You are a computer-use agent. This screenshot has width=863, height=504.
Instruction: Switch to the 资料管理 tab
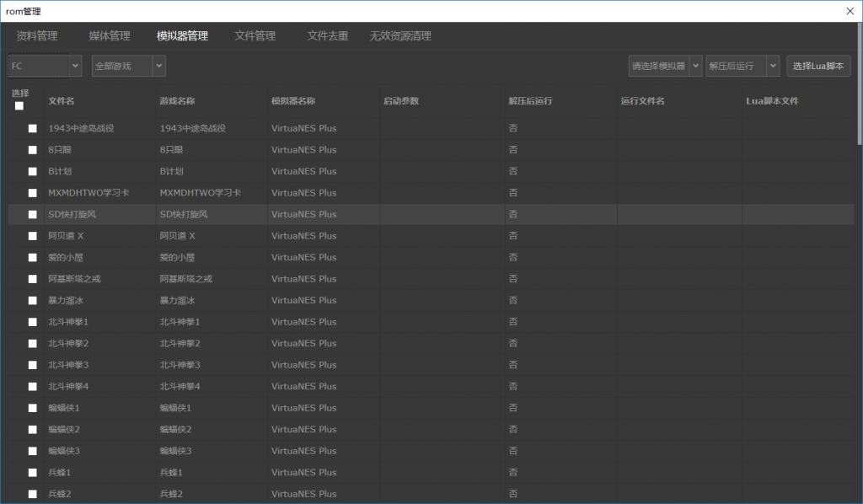point(37,36)
